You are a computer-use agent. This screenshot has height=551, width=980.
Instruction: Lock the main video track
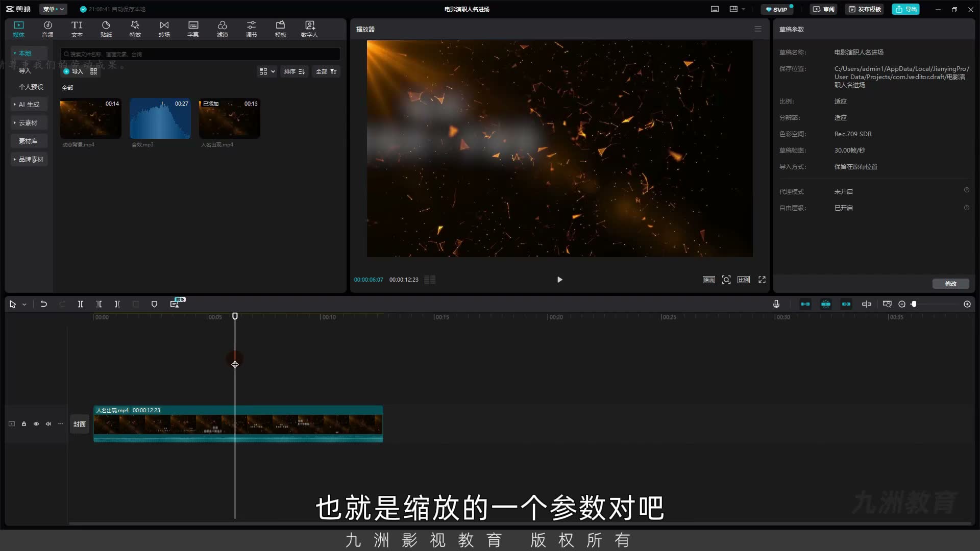click(24, 423)
